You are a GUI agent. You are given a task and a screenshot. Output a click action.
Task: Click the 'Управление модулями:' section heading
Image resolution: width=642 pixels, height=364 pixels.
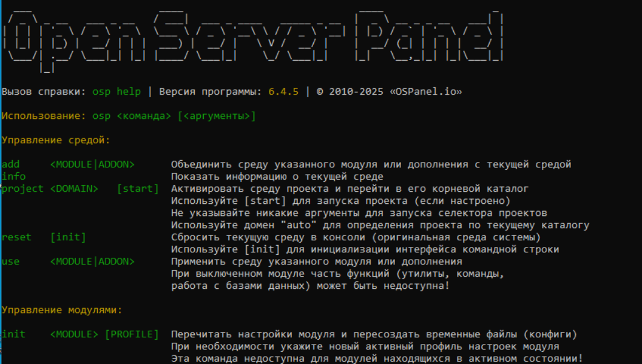pyautogui.click(x=62, y=310)
